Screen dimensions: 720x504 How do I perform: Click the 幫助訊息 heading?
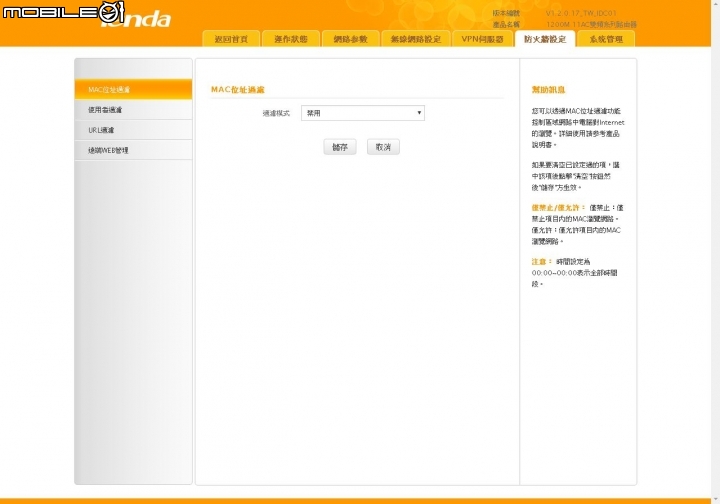click(548, 90)
